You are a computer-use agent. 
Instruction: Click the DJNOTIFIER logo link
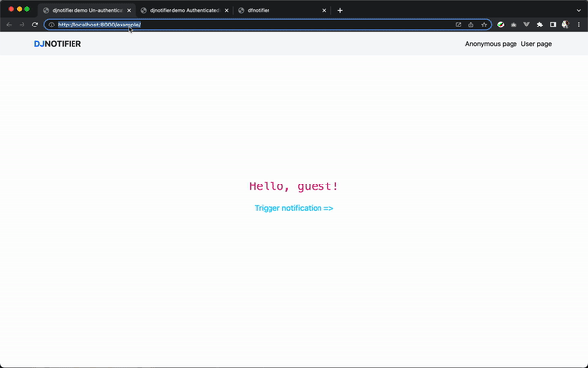coord(58,44)
